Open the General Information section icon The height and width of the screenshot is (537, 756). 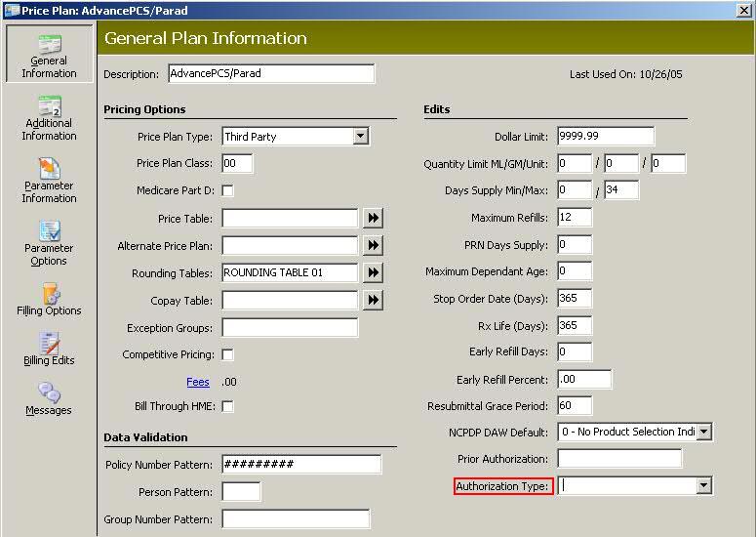click(50, 44)
